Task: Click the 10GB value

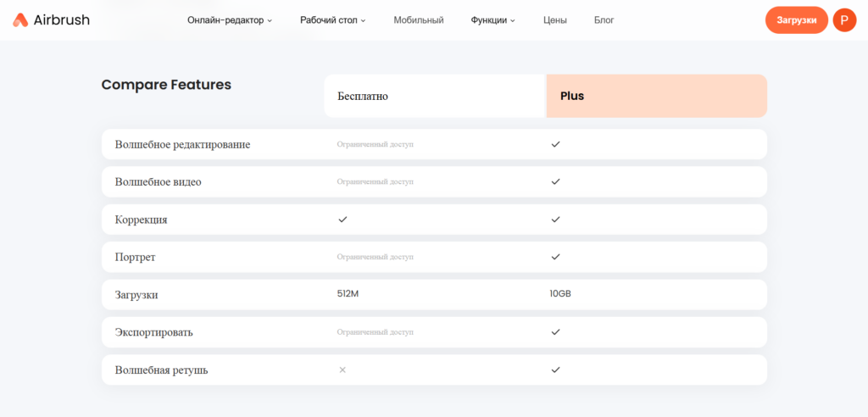Action: tap(560, 294)
